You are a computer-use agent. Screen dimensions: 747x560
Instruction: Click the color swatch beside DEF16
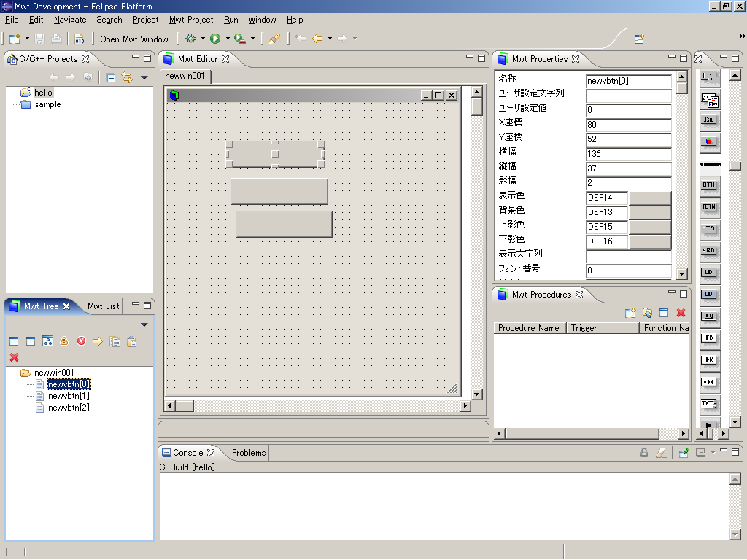tap(650, 241)
